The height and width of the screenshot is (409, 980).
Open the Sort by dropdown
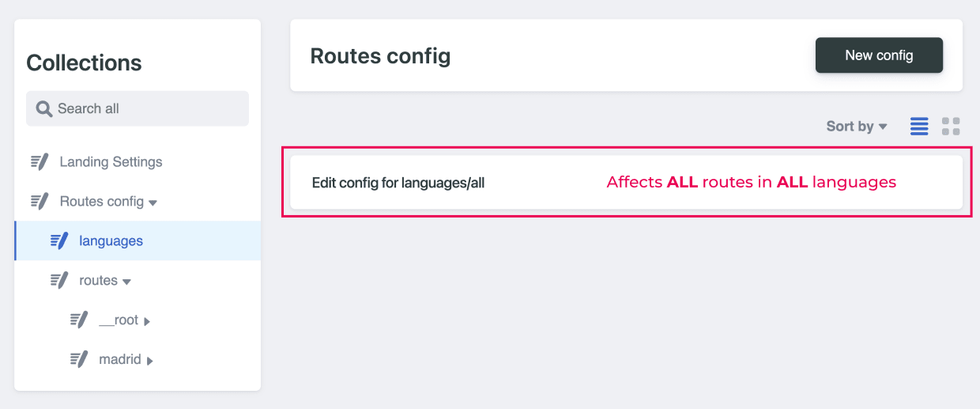(857, 127)
